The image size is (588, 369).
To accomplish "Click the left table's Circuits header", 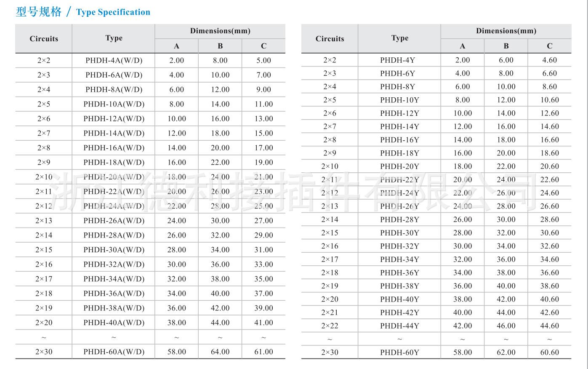I will coord(44,39).
